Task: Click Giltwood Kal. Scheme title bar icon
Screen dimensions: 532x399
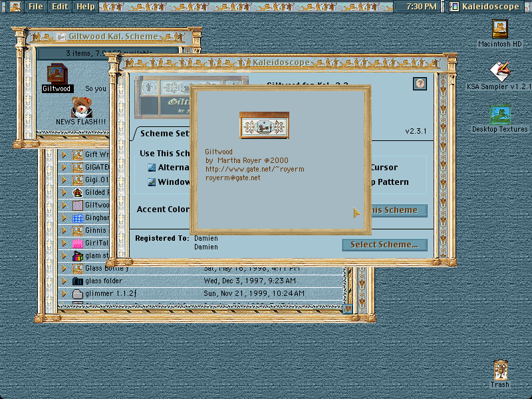Action: (61, 37)
